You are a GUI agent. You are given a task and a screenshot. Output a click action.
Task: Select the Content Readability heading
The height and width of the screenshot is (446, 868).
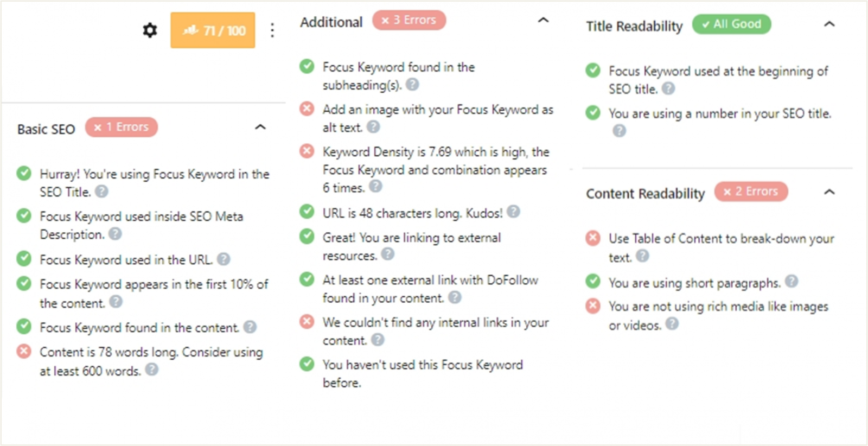coord(645,194)
